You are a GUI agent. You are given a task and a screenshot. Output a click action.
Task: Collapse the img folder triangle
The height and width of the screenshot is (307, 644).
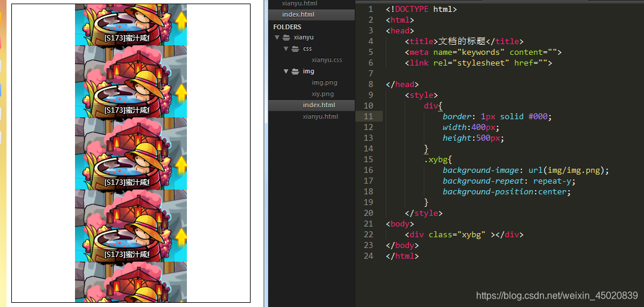286,72
